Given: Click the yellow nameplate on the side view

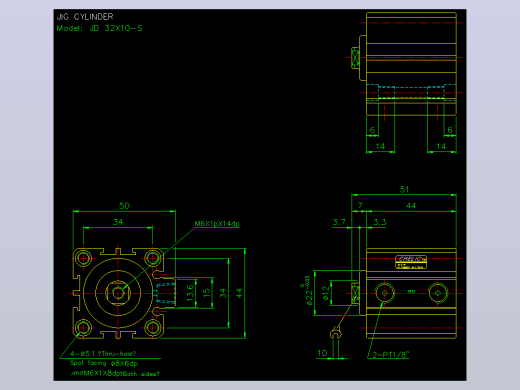Looking at the screenshot, I should (x=411, y=262).
